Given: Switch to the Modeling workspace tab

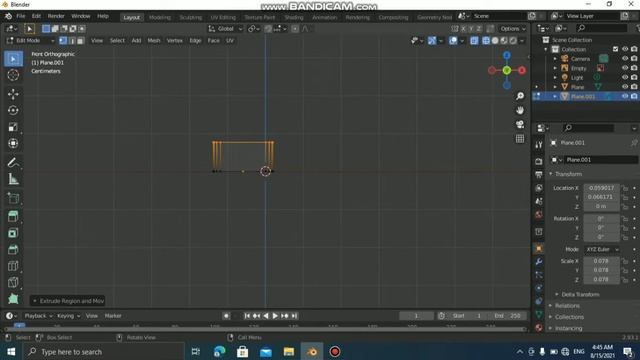Looking at the screenshot, I should coord(160,18).
